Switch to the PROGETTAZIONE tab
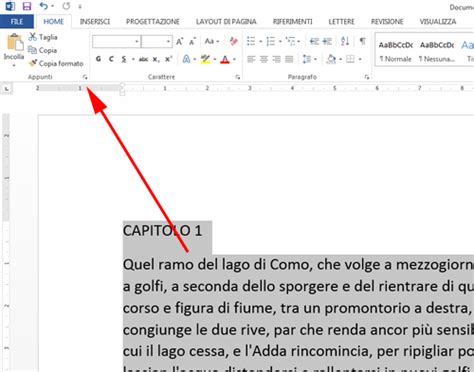This screenshot has width=474, height=372. pos(153,22)
